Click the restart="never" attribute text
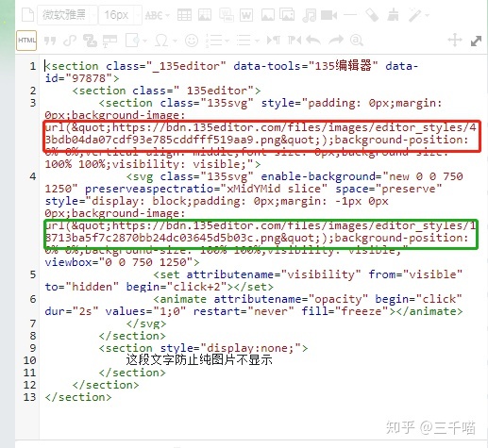The image size is (488, 448). [x=244, y=311]
